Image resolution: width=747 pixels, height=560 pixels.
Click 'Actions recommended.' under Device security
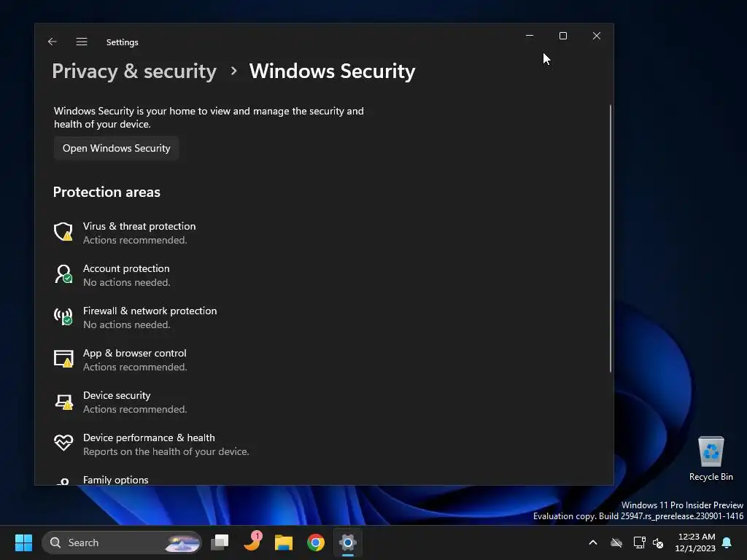[x=135, y=410]
